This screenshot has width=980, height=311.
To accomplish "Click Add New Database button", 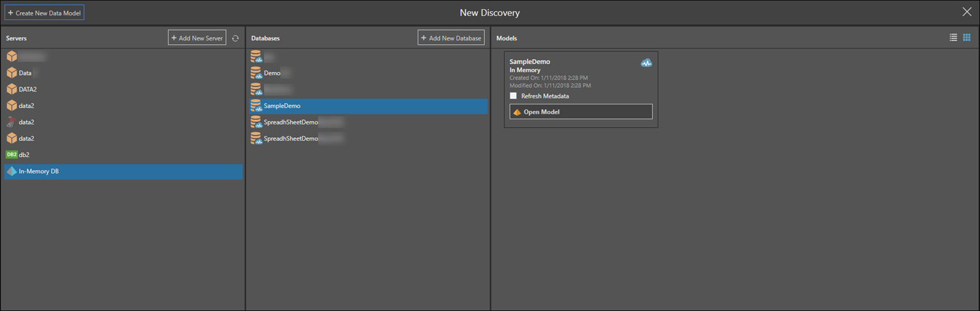I will pyautogui.click(x=451, y=38).
